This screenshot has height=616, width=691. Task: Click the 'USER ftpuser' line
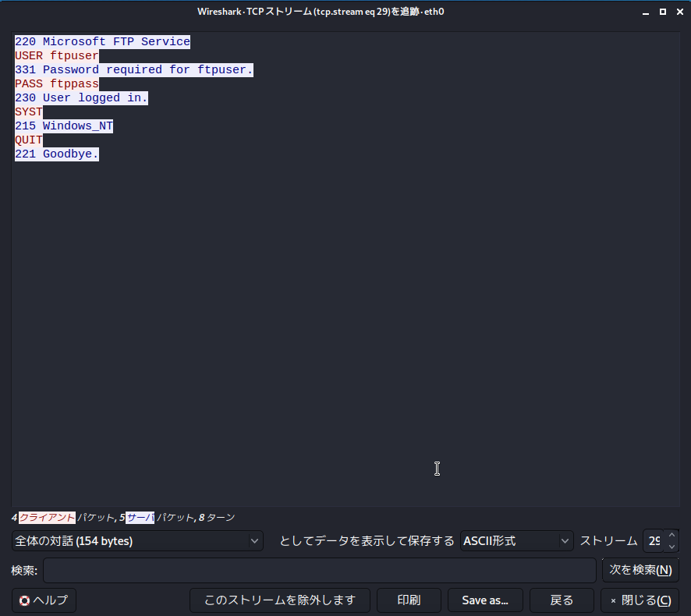pos(57,55)
